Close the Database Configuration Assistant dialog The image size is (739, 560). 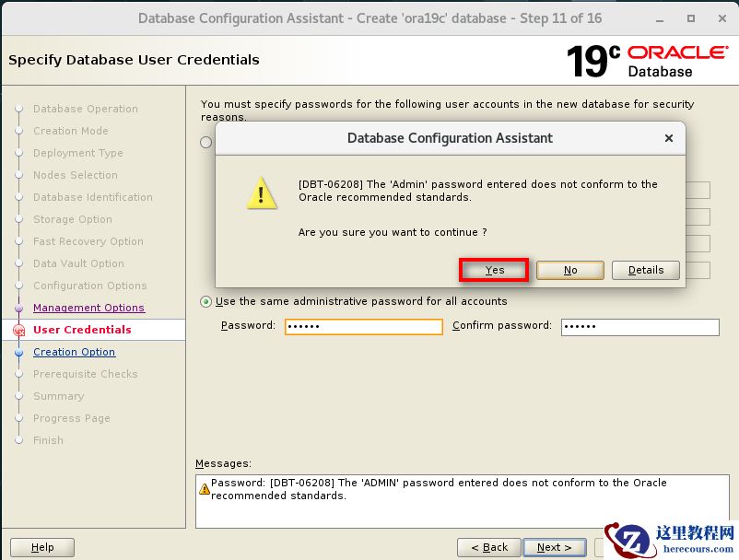coord(668,138)
